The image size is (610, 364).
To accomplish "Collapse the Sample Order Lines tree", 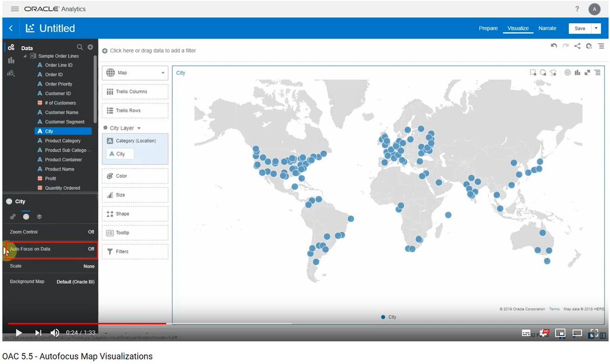I will coord(25,56).
